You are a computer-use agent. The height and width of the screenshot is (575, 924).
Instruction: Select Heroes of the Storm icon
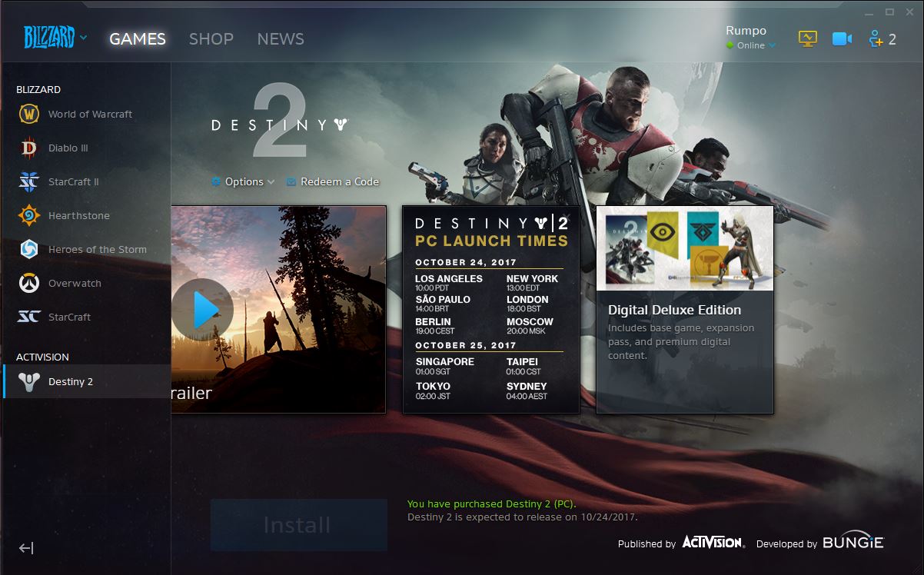29,249
